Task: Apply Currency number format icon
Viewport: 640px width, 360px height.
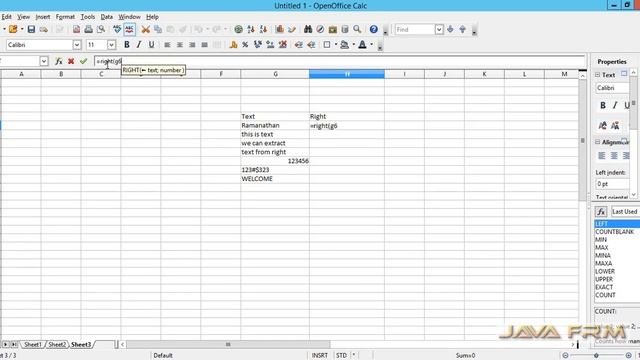Action: click(x=233, y=45)
